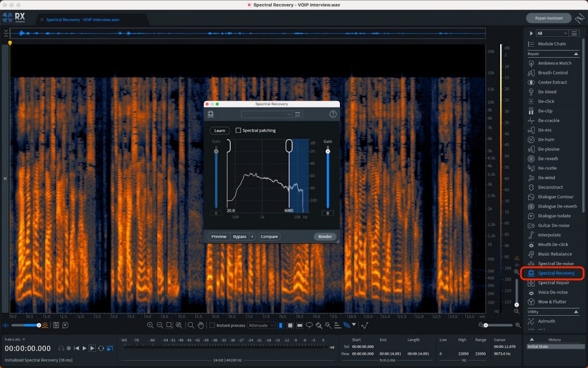588x368 pixels.
Task: Collapse the Utility module category
Action: [x=576, y=312]
